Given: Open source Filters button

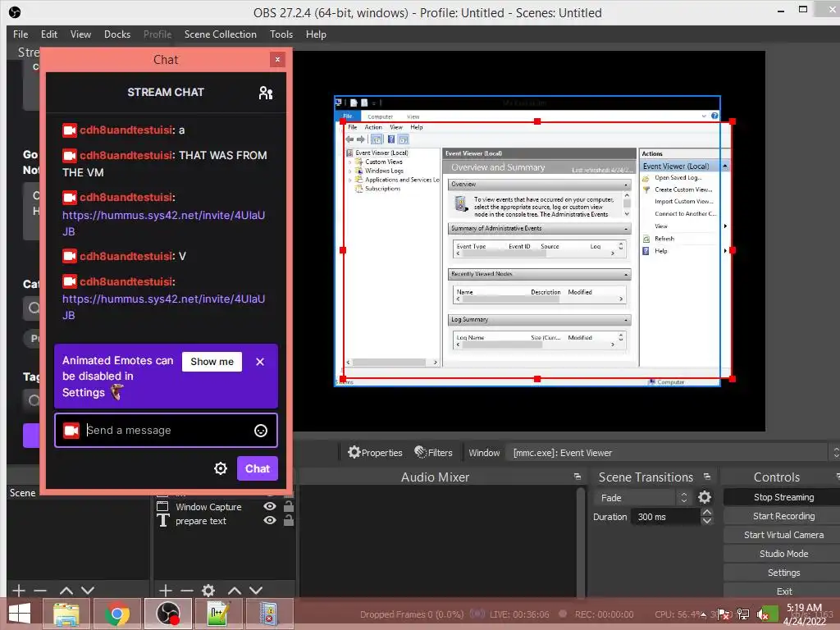Looking at the screenshot, I should (x=434, y=453).
